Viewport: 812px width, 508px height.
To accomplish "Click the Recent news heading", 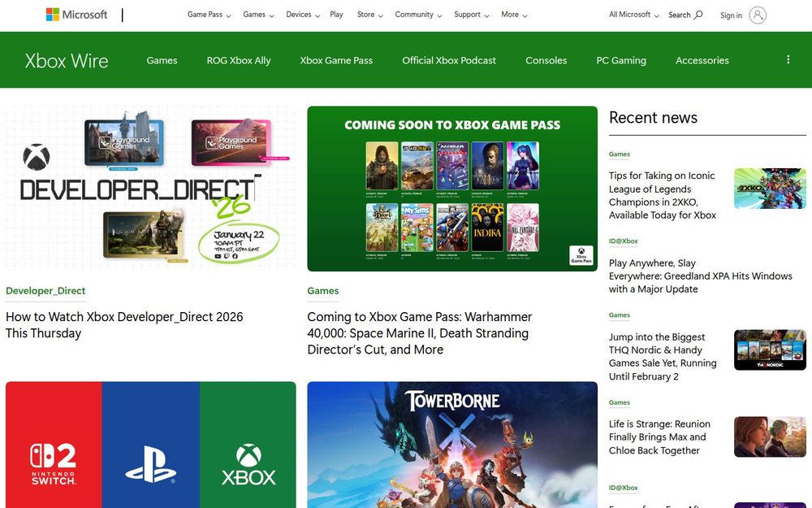I will (653, 118).
